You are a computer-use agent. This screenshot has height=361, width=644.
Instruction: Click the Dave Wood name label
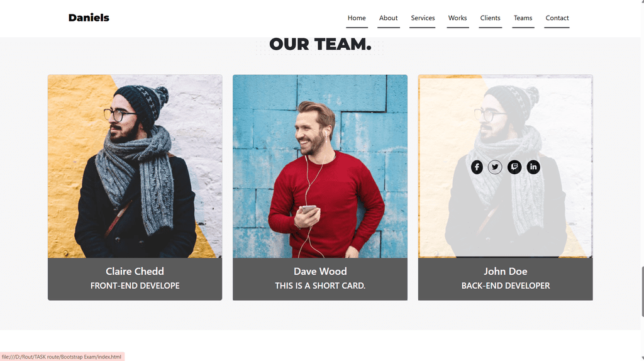(320, 271)
